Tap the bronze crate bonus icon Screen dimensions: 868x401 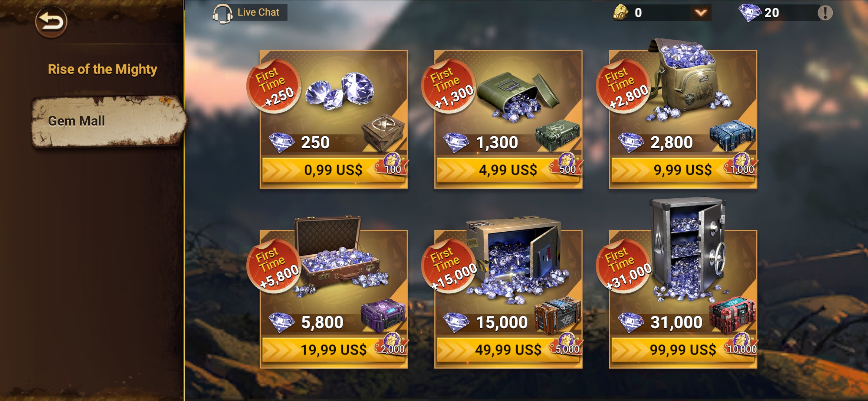pos(383,133)
